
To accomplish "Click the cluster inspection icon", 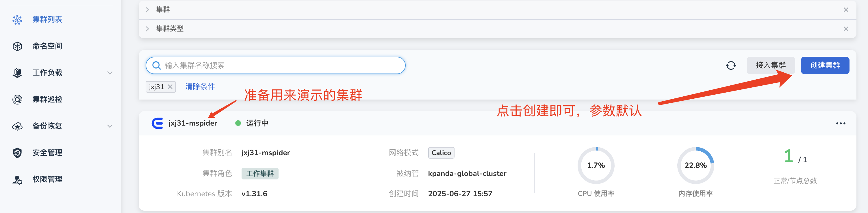I will 17,100.
